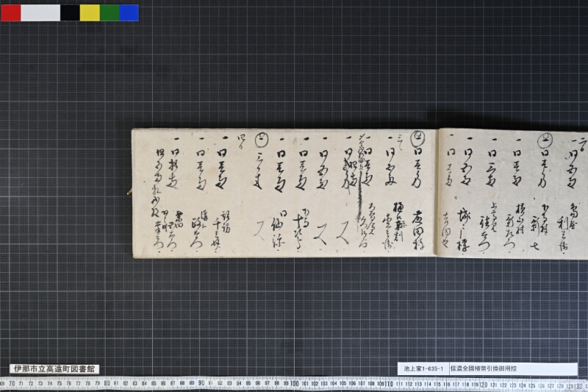Select the circled mark above 廣田村 column
The image size is (588, 392).
point(417,138)
